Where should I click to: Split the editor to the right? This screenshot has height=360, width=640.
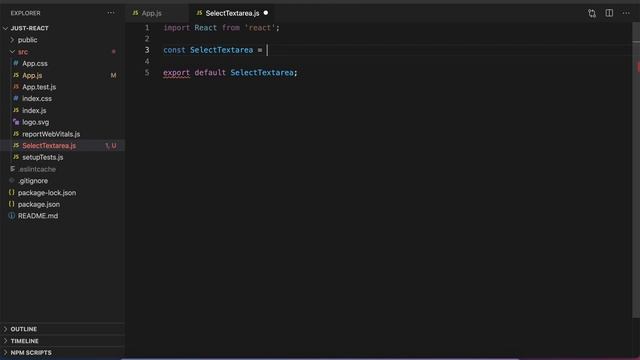(609, 13)
